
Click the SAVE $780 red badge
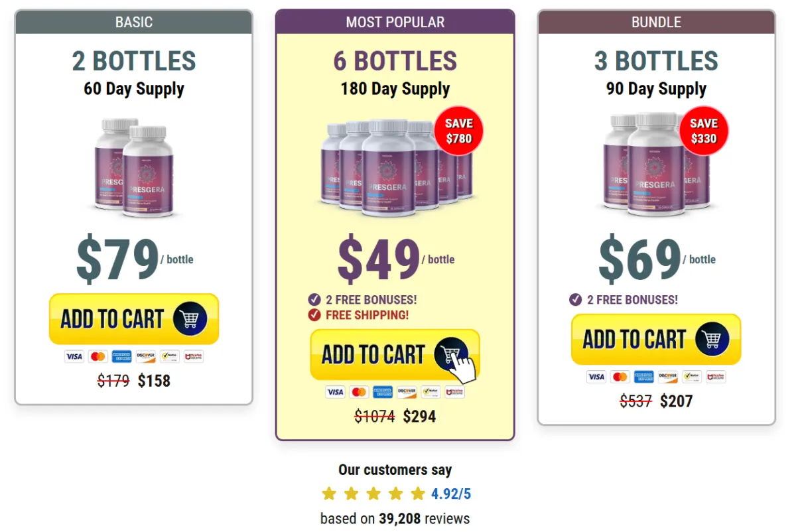pos(459,131)
